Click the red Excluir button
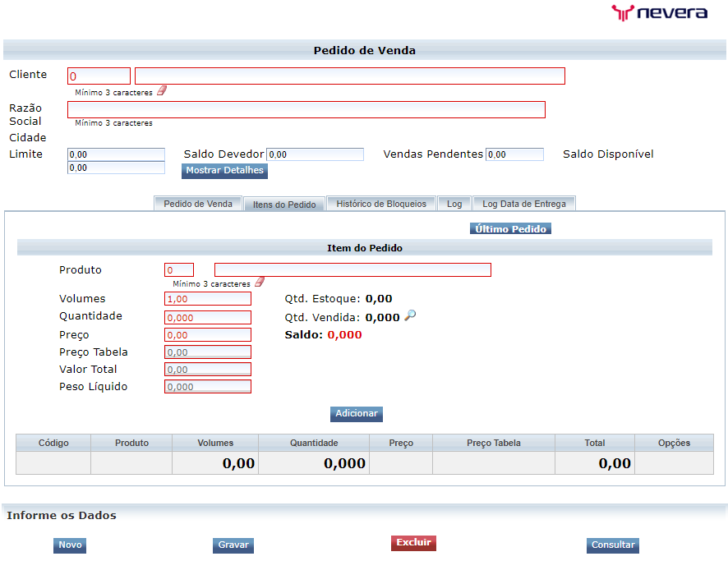Image resolution: width=728 pixels, height=584 pixels. (x=413, y=543)
